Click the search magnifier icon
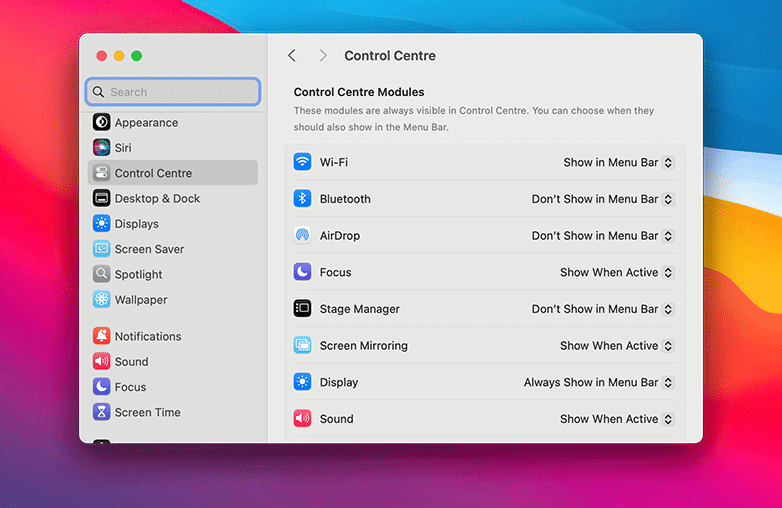782x508 pixels. click(x=99, y=92)
